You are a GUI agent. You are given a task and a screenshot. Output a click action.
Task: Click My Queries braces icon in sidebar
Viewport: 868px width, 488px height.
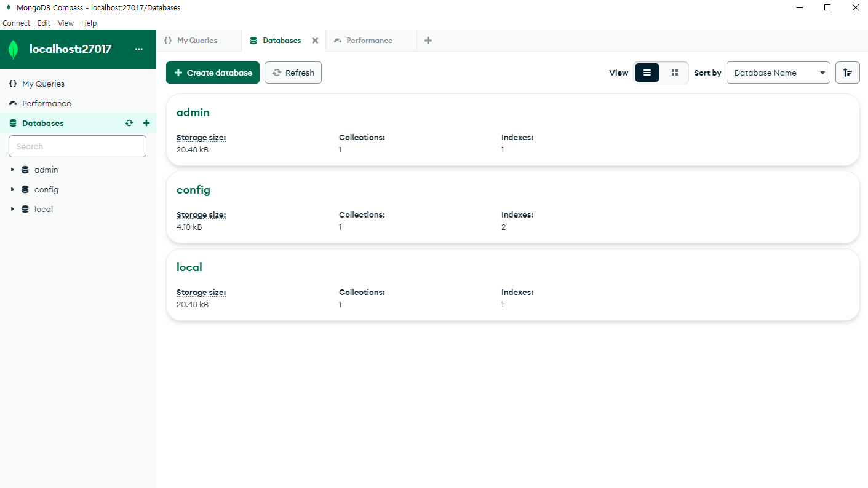(x=13, y=84)
